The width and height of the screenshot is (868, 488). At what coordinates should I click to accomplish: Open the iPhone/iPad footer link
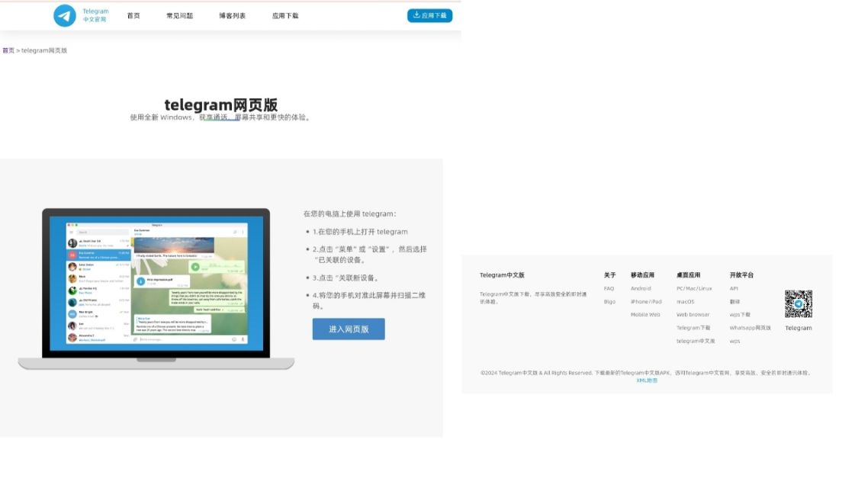click(x=646, y=301)
